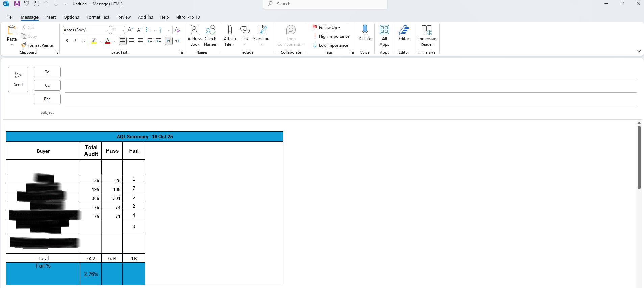Screen dimensions: 644x288
Task: Toggle Center alignment
Action: 131,41
